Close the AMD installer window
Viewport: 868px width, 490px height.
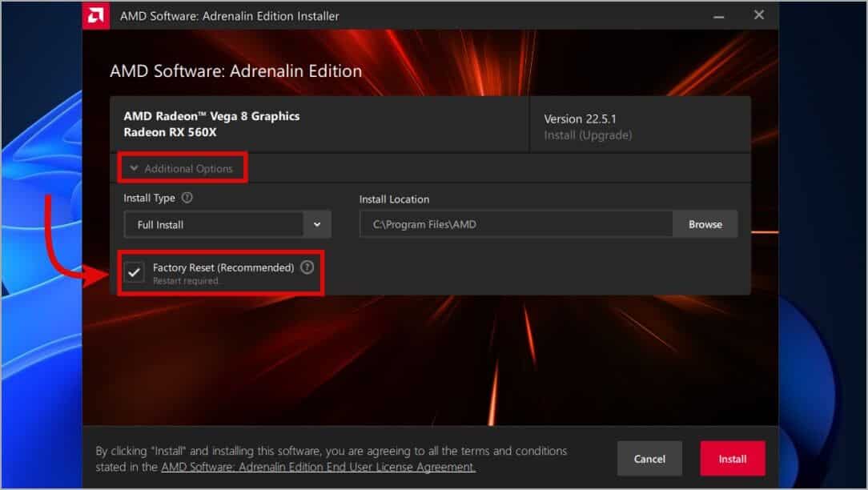[x=759, y=15]
